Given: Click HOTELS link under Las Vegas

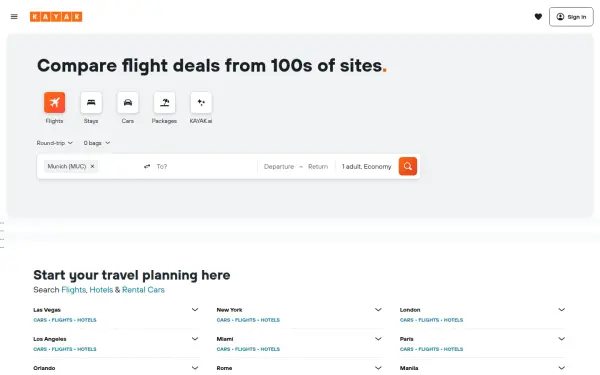Looking at the screenshot, I should pos(87,320).
